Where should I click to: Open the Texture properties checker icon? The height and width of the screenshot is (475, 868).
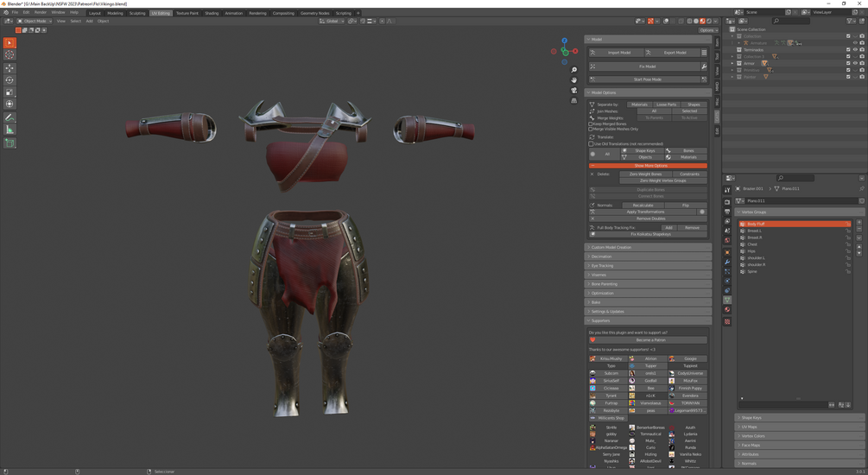click(727, 321)
